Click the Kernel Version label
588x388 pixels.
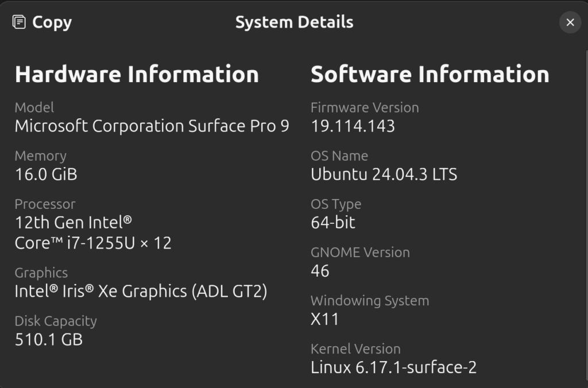[x=355, y=349]
